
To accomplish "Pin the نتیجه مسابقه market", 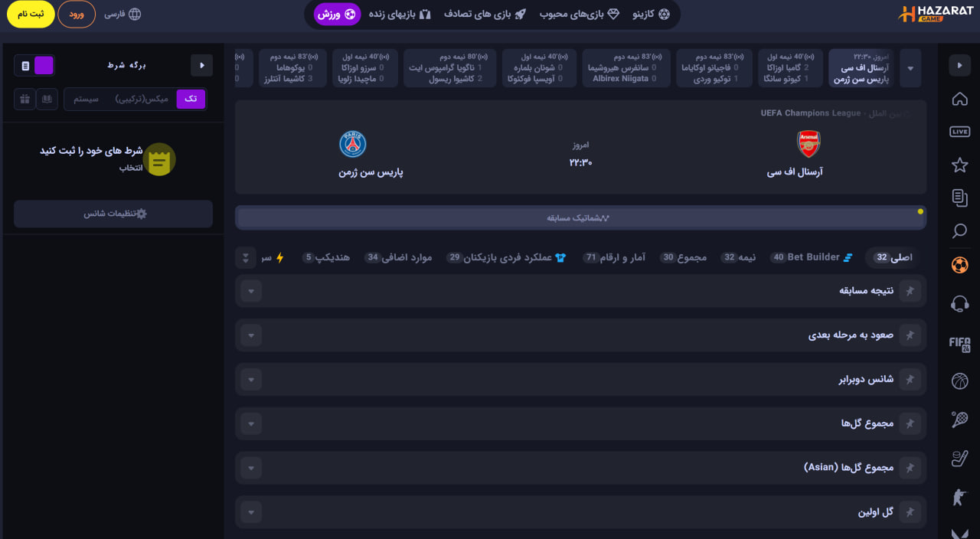I will point(910,291).
